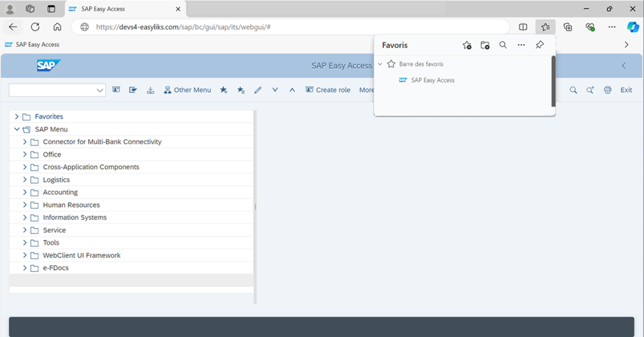
Task: Open the search magnifier in the SAP toolbar
Action: (x=573, y=90)
